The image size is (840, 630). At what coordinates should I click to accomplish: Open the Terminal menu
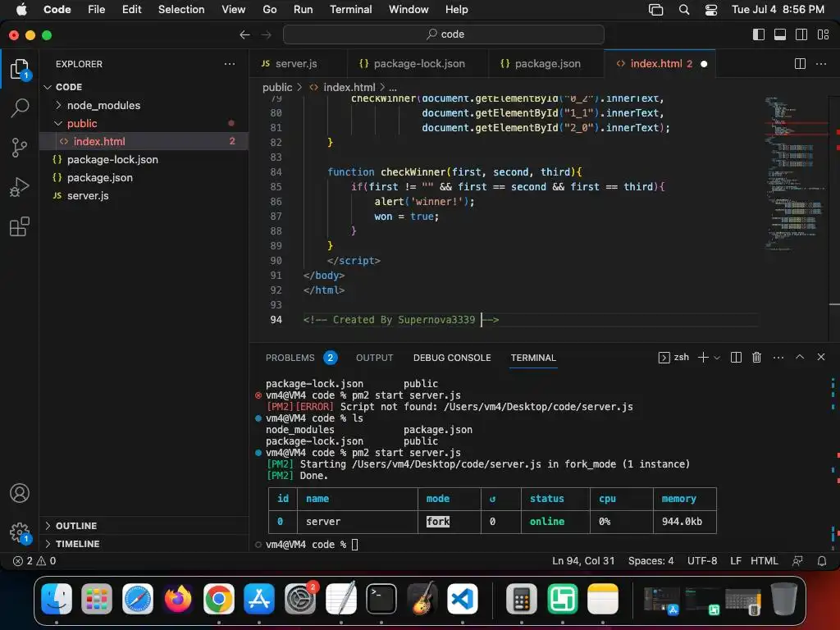click(350, 9)
